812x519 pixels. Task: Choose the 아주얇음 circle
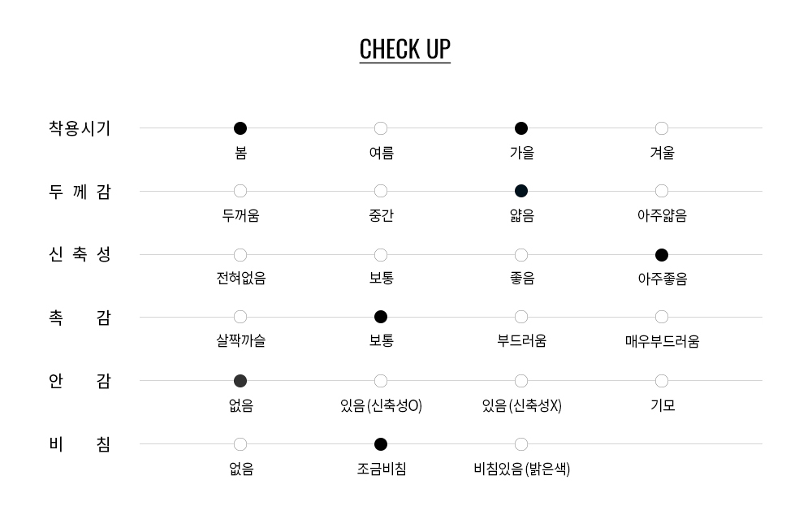[661, 191]
